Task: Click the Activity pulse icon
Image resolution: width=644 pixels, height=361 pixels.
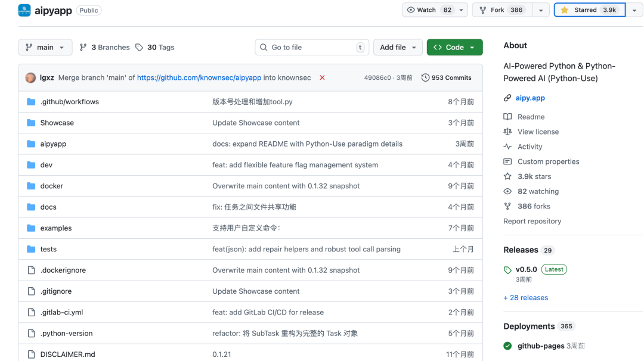Action: coord(508,147)
